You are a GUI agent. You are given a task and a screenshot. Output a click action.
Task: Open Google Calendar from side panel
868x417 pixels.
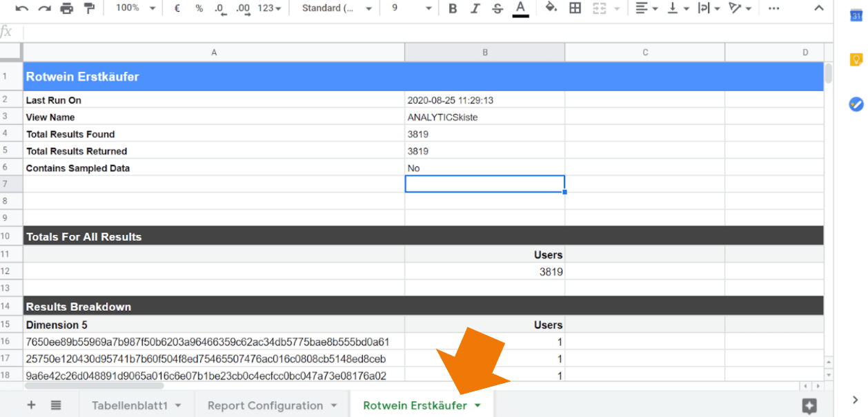[856, 16]
